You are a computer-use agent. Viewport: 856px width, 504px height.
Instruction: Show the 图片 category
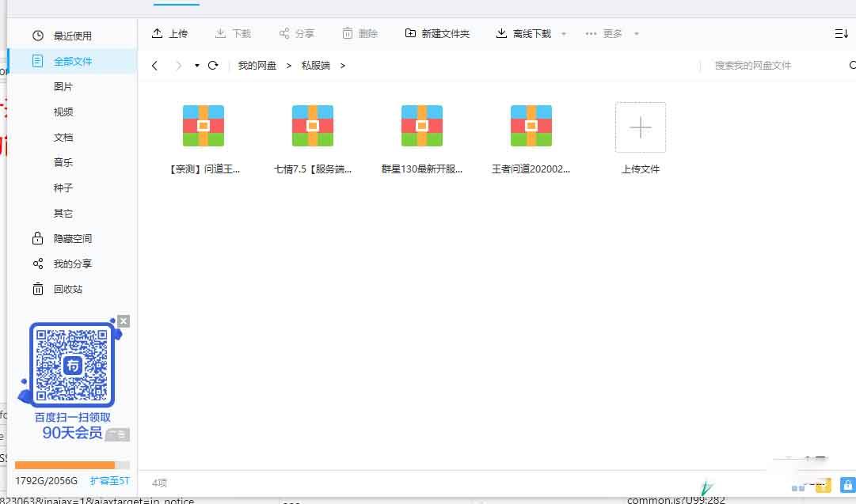(x=63, y=87)
